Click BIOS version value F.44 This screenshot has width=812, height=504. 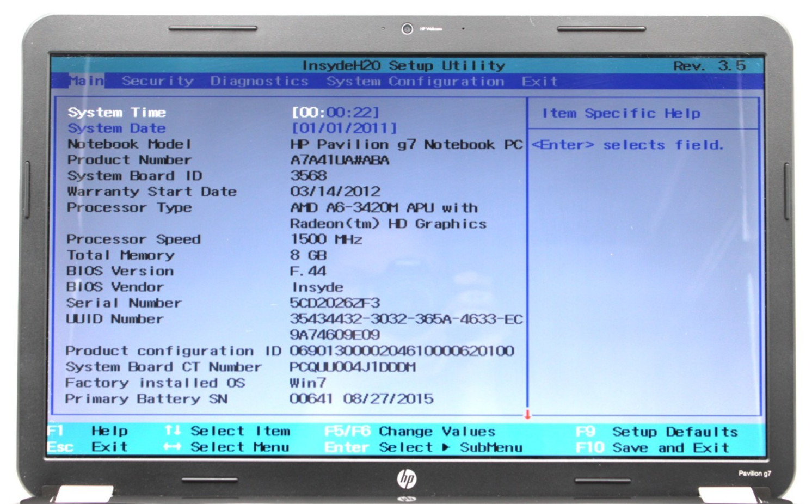point(308,271)
